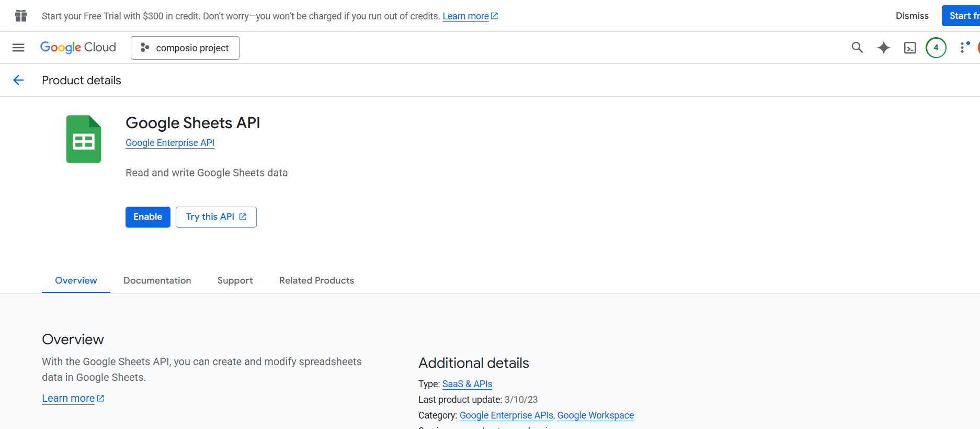This screenshot has width=980, height=429.
Task: Open the three-dot settings menu
Action: [x=963, y=48]
